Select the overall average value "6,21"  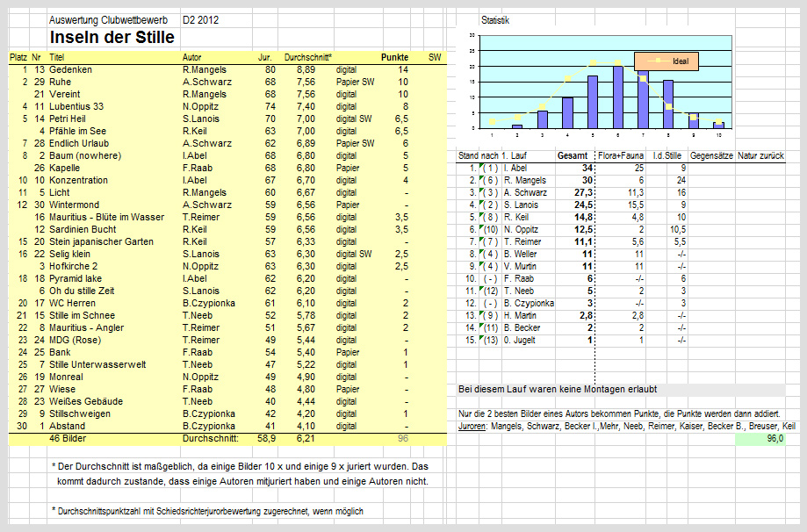pyautogui.click(x=306, y=439)
